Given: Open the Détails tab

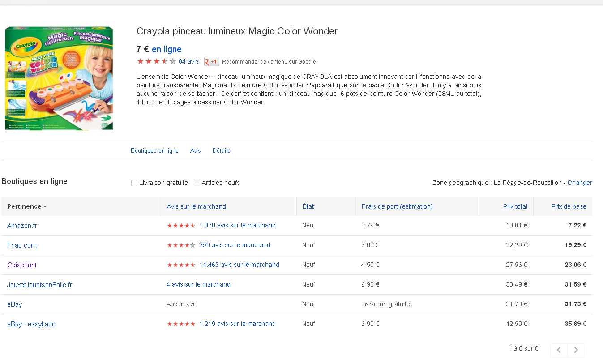Looking at the screenshot, I should (x=221, y=151).
